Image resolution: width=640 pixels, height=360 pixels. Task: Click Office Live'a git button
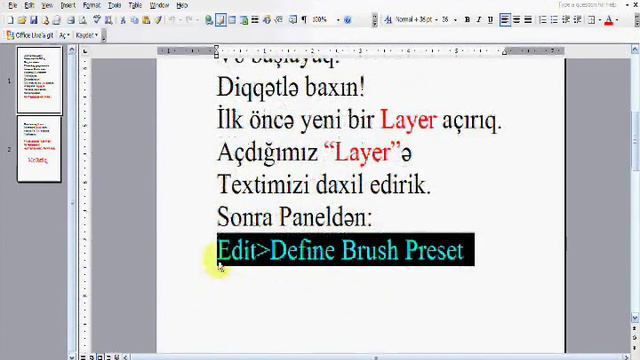(x=30, y=36)
